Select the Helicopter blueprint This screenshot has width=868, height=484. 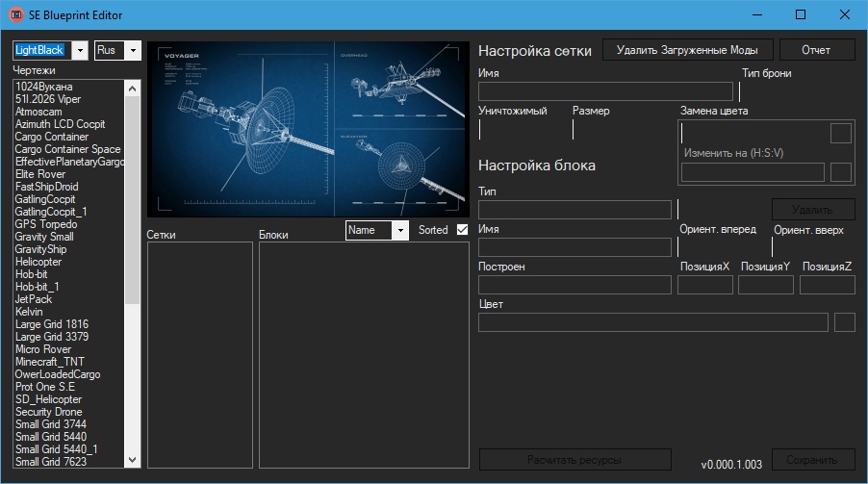[69, 262]
